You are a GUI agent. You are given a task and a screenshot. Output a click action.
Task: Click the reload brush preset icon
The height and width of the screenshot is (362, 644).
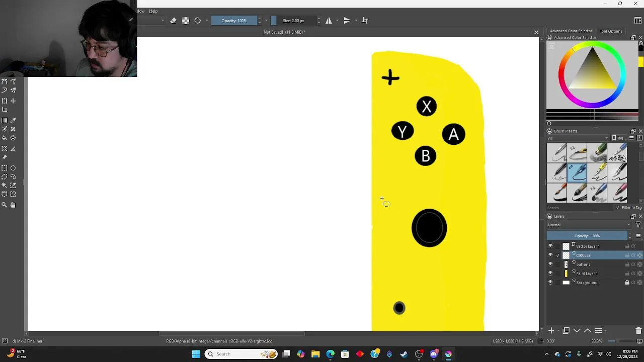[198, 21]
